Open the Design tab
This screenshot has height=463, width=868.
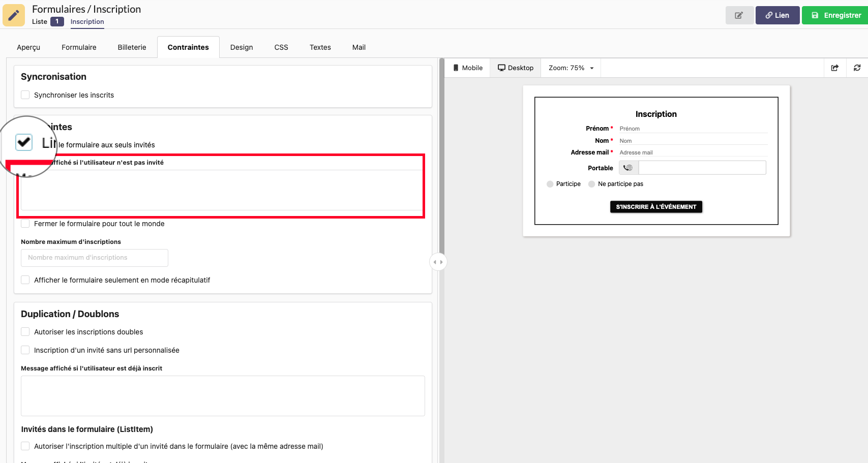(x=241, y=47)
